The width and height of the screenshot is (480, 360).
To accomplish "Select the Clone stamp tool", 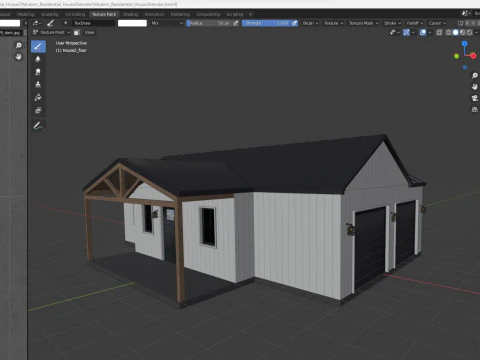I will pos(38,84).
